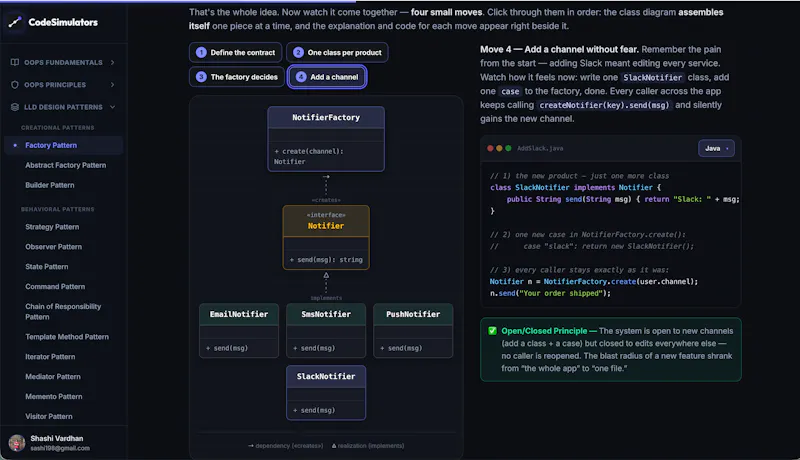Screen dimensions: 800x460
Task: Navigate to the Visitor Pattern lesson
Action: pos(49,416)
